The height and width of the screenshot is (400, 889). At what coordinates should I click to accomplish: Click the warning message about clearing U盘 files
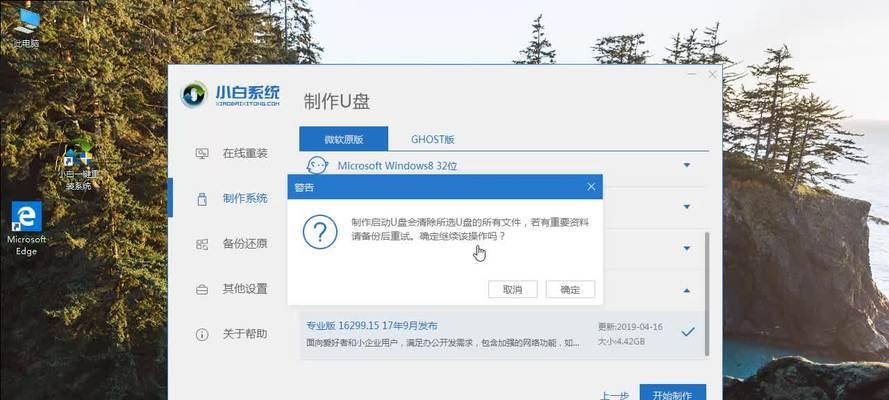pyautogui.click(x=470, y=229)
